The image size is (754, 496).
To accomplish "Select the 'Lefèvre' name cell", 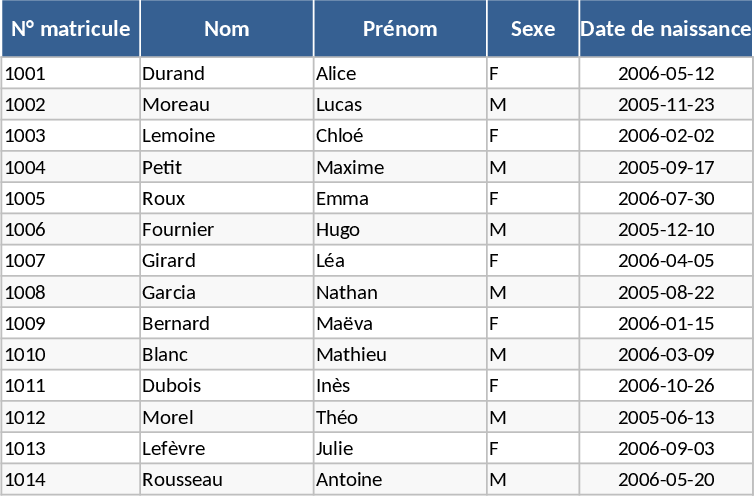I will click(x=227, y=449).
